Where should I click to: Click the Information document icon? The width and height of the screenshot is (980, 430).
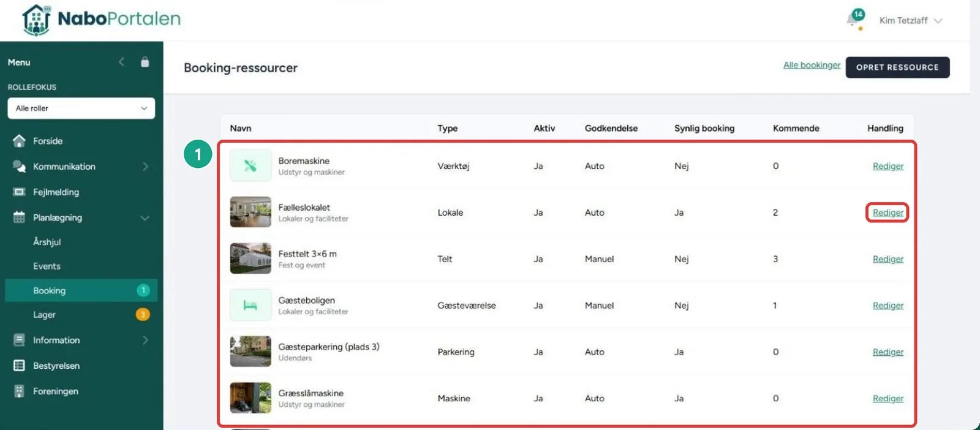point(19,340)
